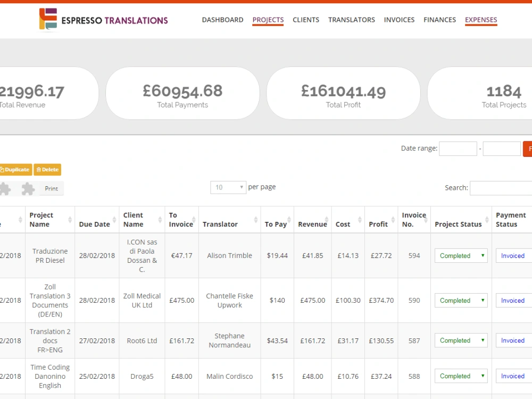Open Project Status dropdown for Traduzione PR Diesel

[x=461, y=256]
